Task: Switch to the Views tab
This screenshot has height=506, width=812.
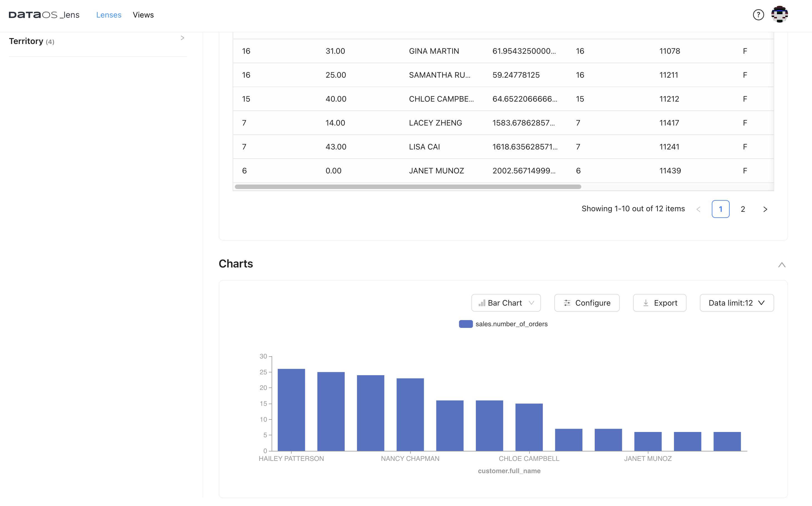Action: [143, 15]
